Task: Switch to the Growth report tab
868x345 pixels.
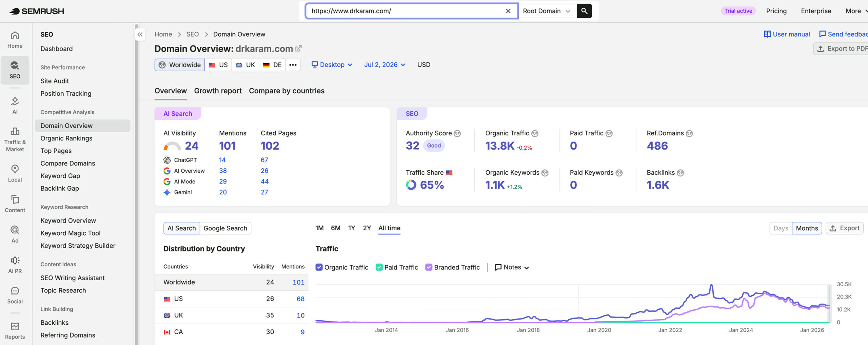Action: pyautogui.click(x=218, y=91)
